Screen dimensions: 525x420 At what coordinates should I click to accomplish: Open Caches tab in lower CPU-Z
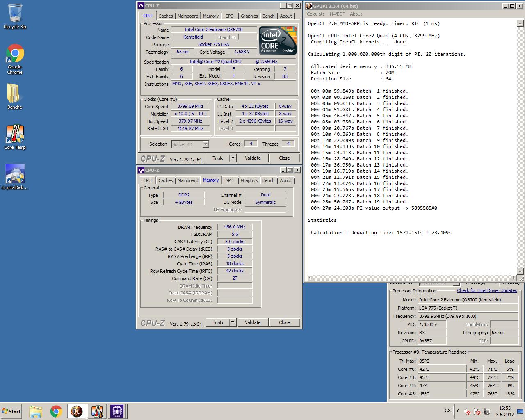(x=166, y=180)
